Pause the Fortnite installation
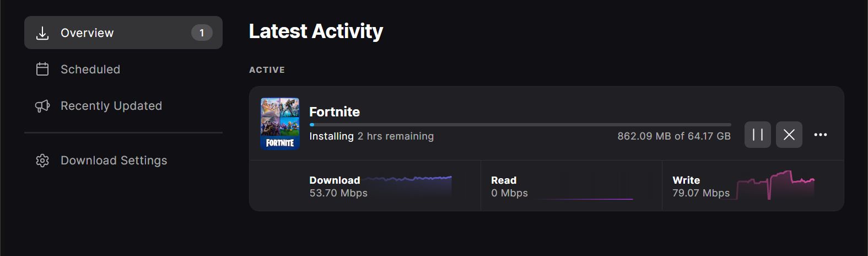868x256 pixels. point(757,135)
